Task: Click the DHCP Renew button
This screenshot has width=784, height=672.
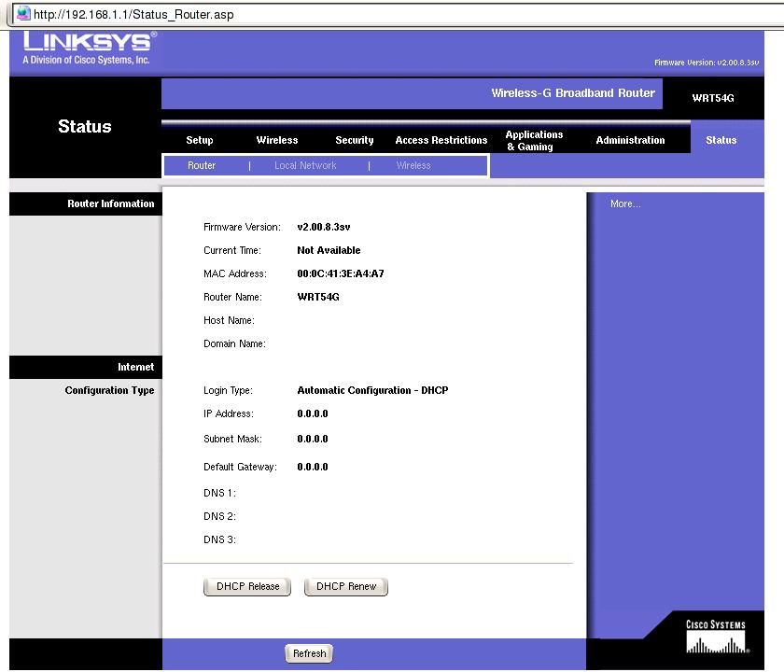Action: (346, 586)
